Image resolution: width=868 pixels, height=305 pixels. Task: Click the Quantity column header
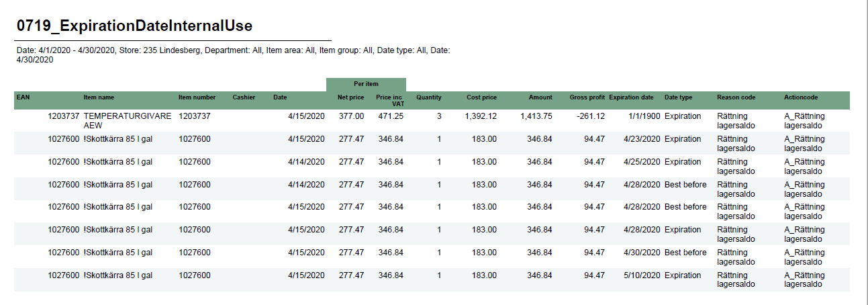point(429,97)
